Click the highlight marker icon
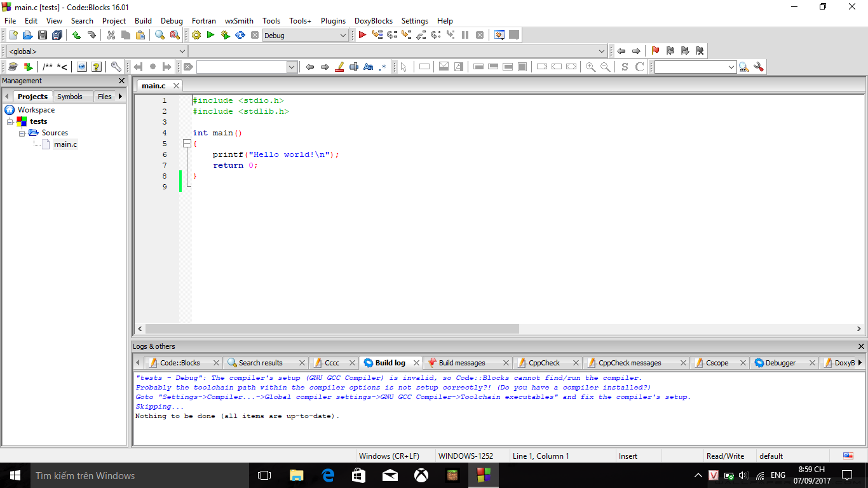The image size is (868, 488). 339,67
